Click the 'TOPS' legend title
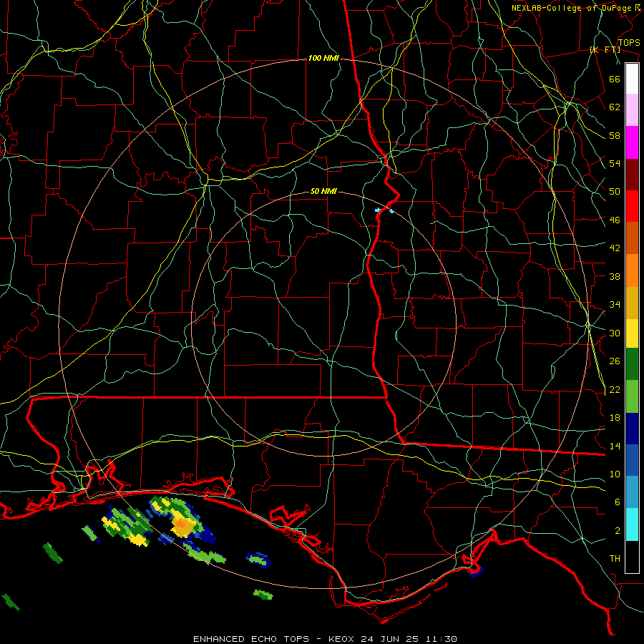Image resolution: width=644 pixels, height=644 pixels. [x=629, y=43]
